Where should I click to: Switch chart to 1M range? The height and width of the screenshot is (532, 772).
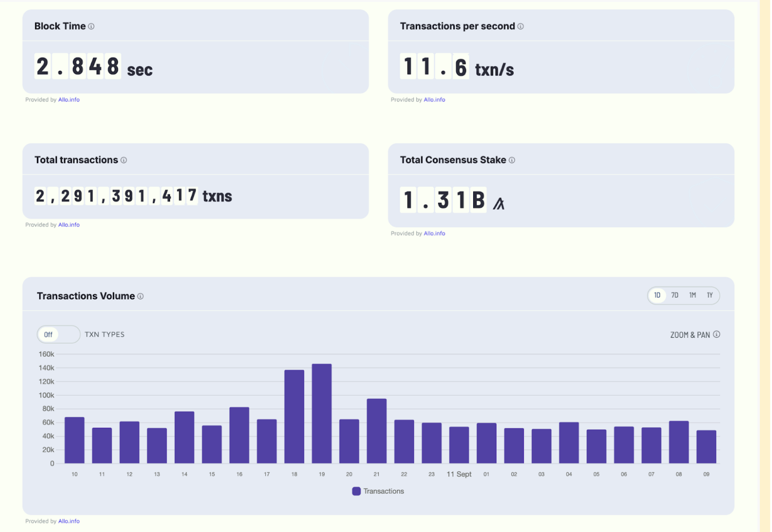pos(693,296)
